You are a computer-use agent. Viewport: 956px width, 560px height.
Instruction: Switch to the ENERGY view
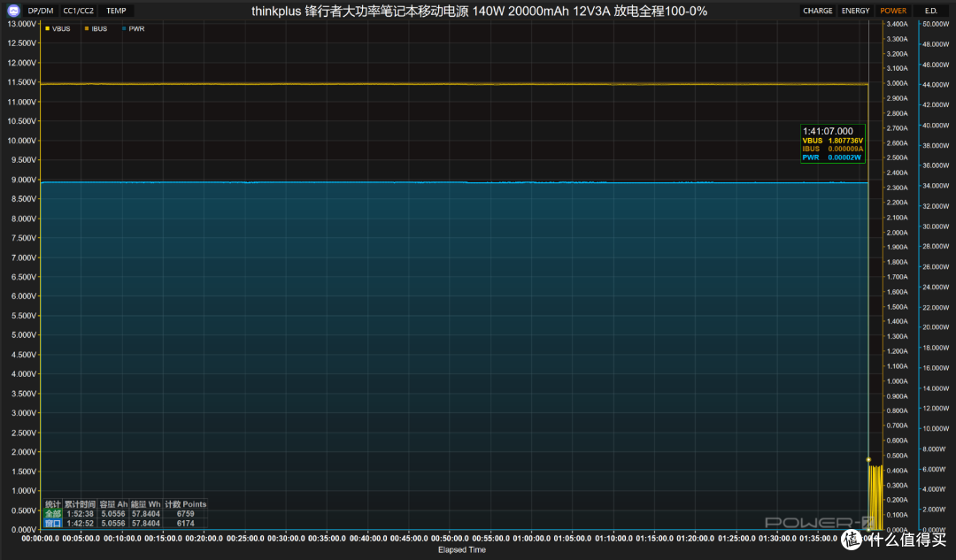coord(855,11)
